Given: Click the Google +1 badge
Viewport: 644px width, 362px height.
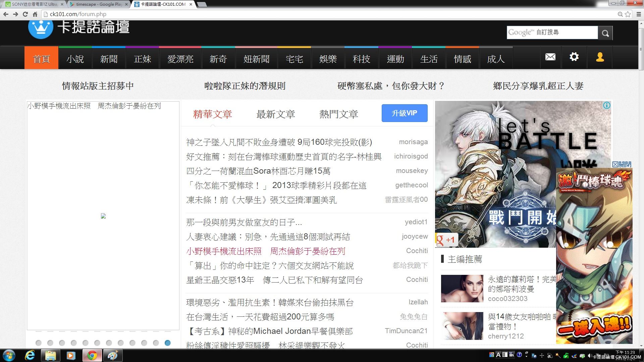Looking at the screenshot, I should coord(446,240).
